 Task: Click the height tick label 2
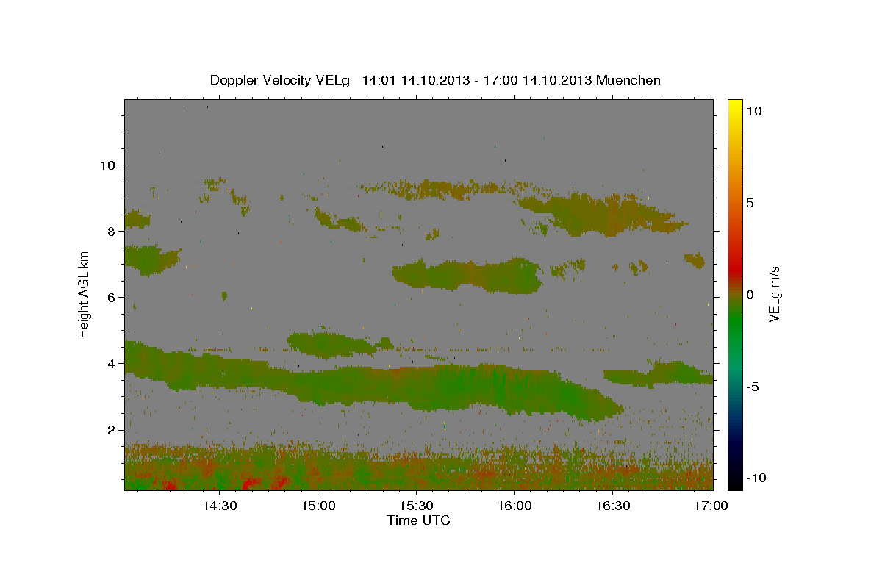[110, 429]
